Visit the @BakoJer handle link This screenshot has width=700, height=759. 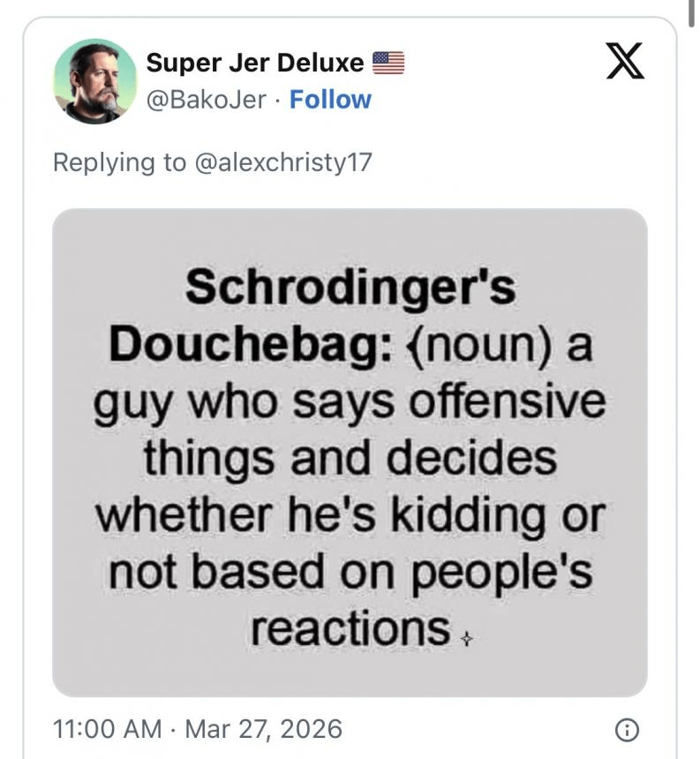click(x=206, y=100)
